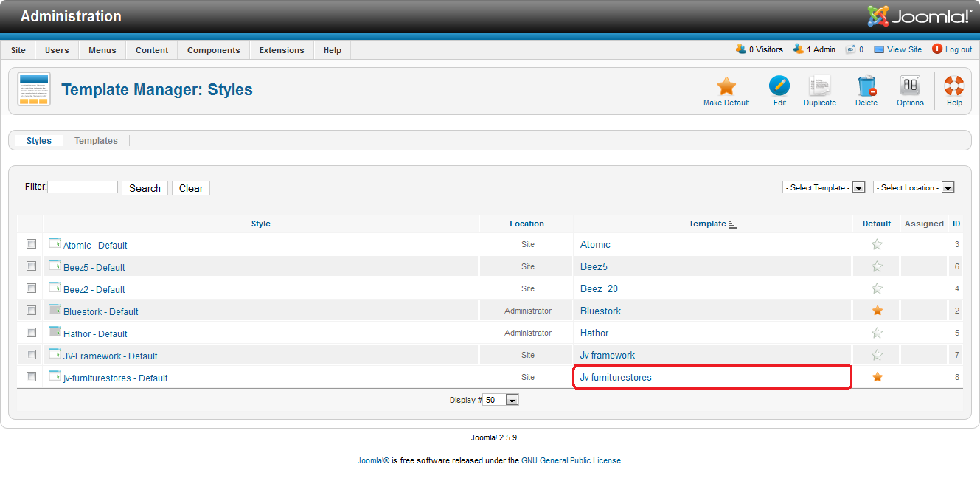
Task: Open the Menus menu
Action: coord(102,50)
